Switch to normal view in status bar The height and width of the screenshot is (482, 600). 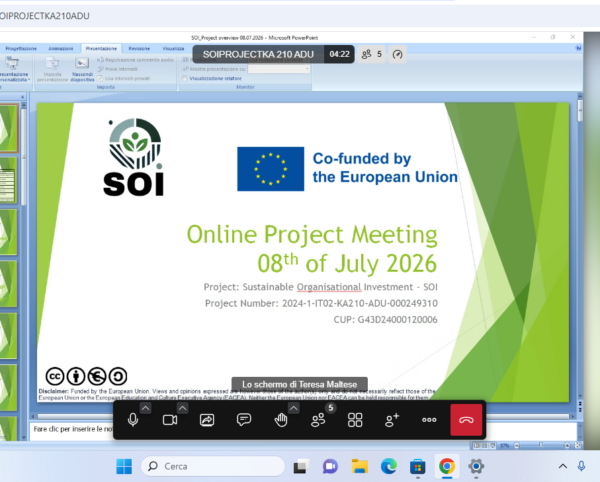(x=476, y=445)
